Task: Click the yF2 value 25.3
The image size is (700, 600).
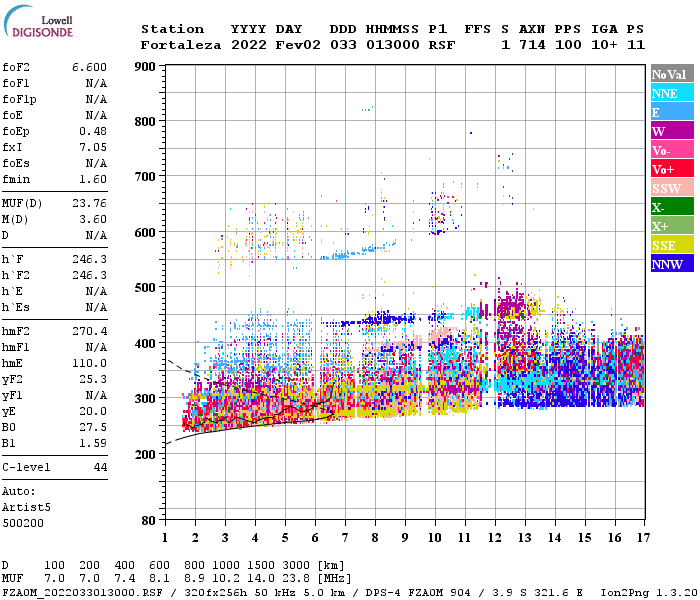Action: click(x=93, y=379)
